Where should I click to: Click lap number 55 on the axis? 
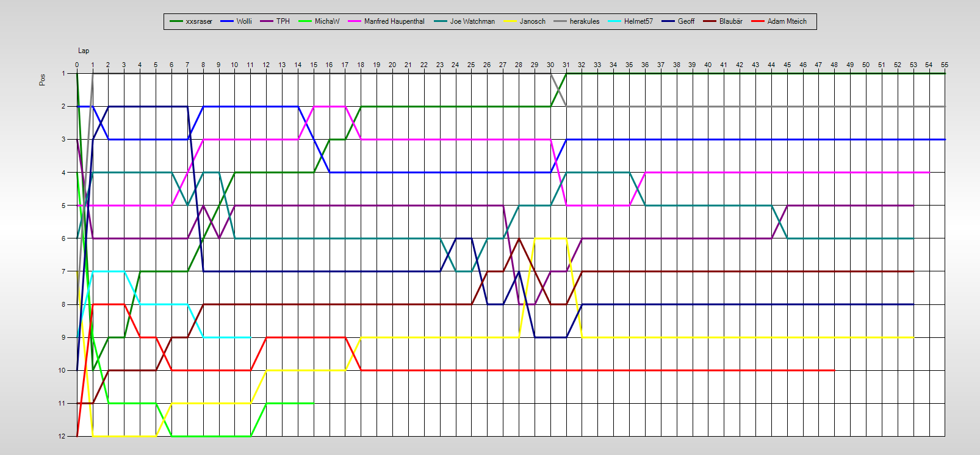tap(945, 65)
